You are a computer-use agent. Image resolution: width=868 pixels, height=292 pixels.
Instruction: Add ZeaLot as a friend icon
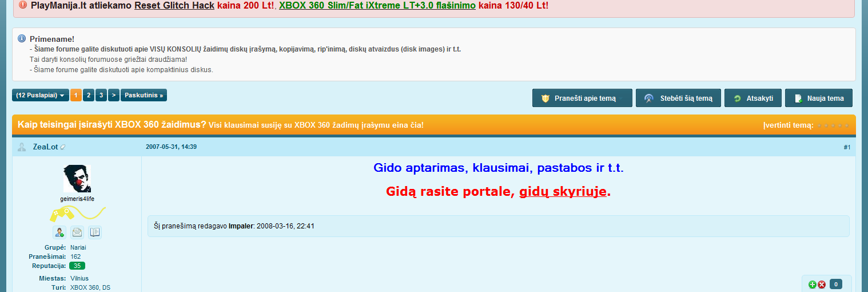point(59,232)
